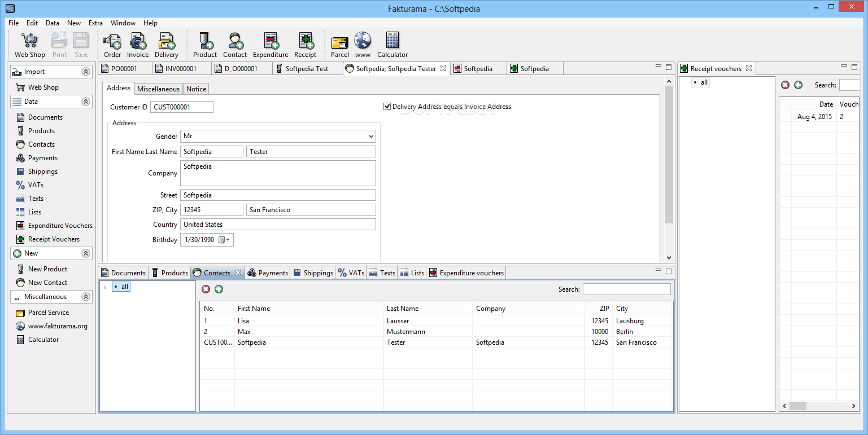Delete selected contact with red icon
Image resolution: width=868 pixels, height=435 pixels.
pos(206,289)
